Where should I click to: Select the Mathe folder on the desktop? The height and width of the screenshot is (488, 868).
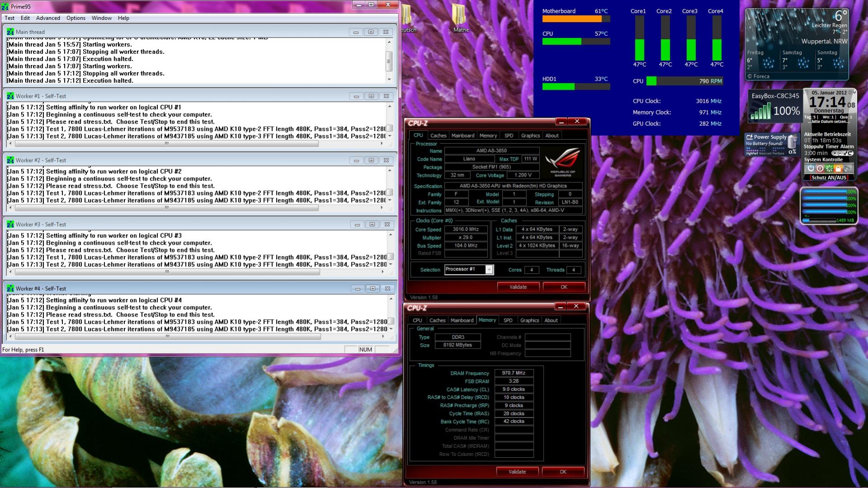tap(460, 19)
